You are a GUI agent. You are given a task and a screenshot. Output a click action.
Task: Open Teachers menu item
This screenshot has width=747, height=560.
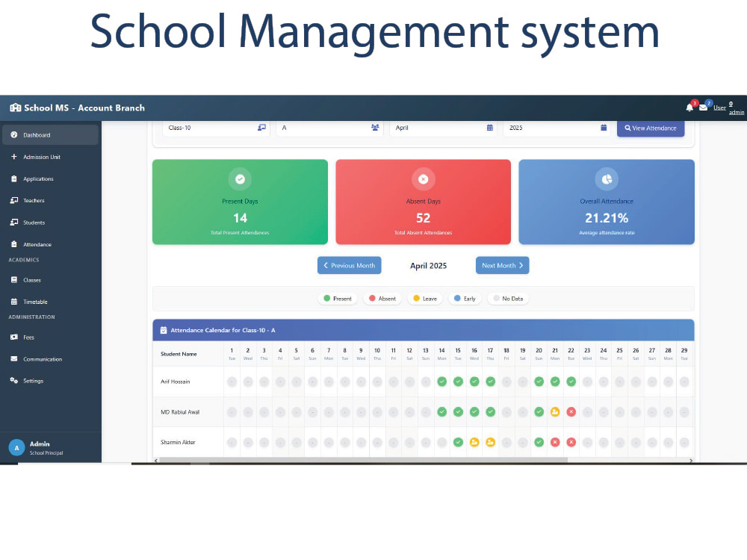tap(51, 200)
